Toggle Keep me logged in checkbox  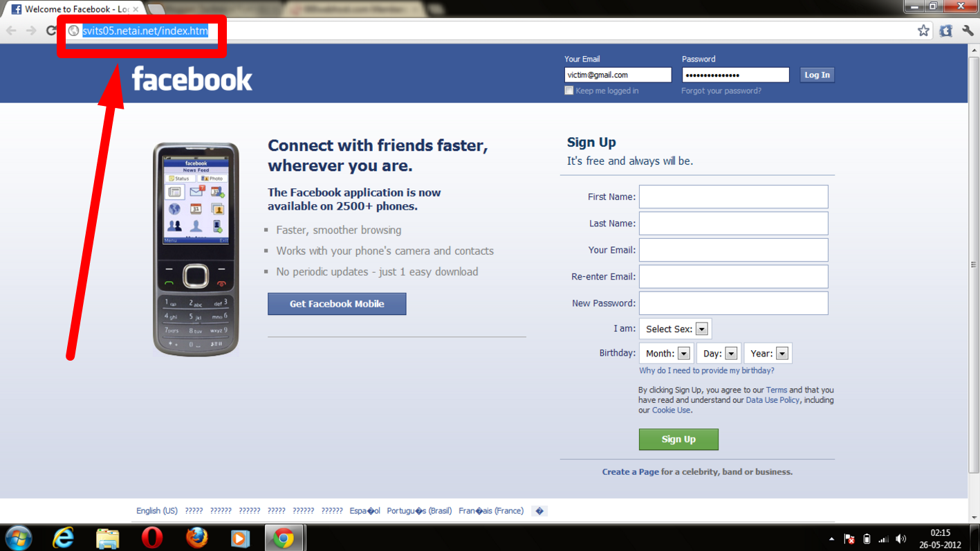(568, 91)
